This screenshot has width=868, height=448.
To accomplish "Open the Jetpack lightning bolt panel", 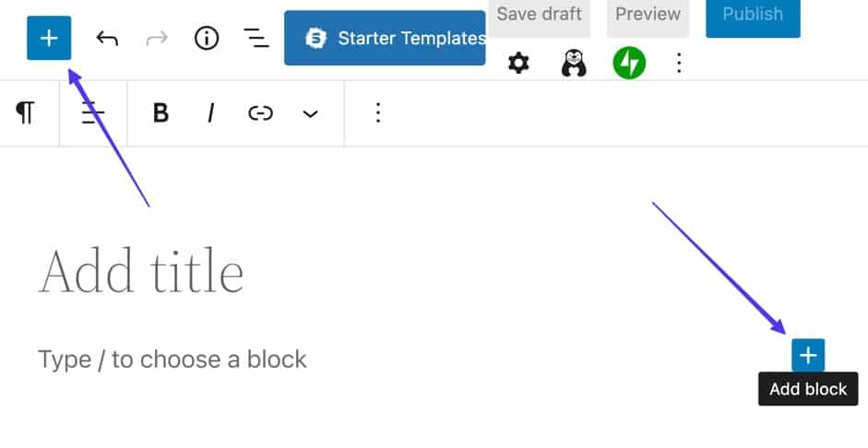I will tap(629, 63).
